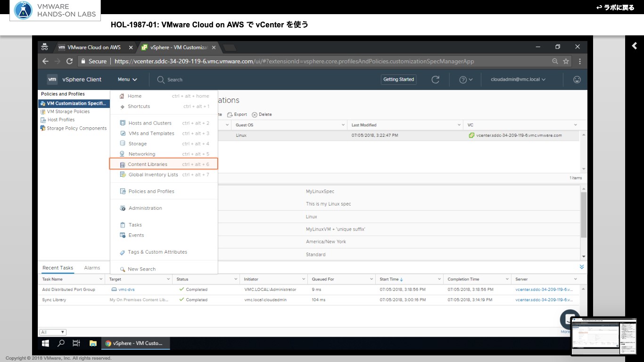
Task: Click the details pane vertical scrollbar
Action: click(x=584, y=215)
